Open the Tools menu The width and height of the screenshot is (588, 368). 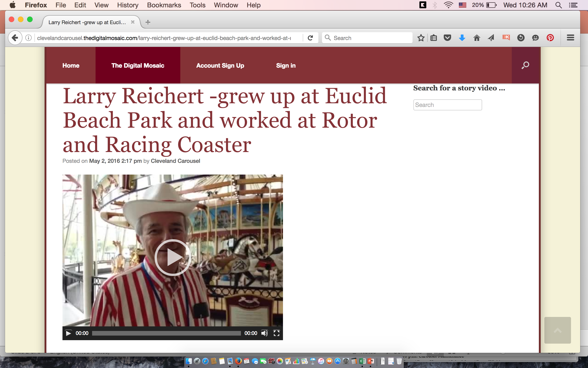[198, 5]
